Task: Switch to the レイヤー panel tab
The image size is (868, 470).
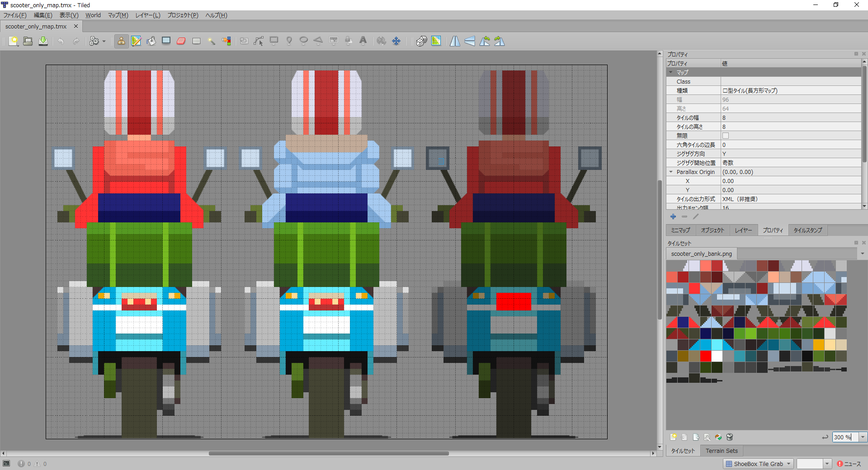Action: (x=743, y=230)
